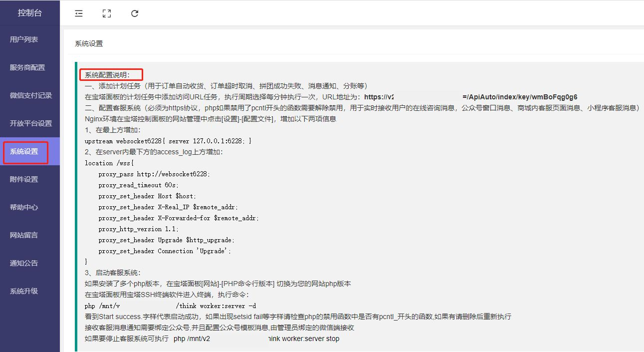Click the upstream websocket6228 code line

click(168, 141)
